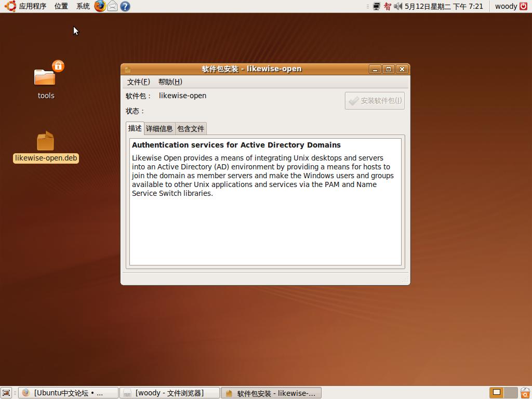
Task: Open the 位置 places menu
Action: coord(61,6)
